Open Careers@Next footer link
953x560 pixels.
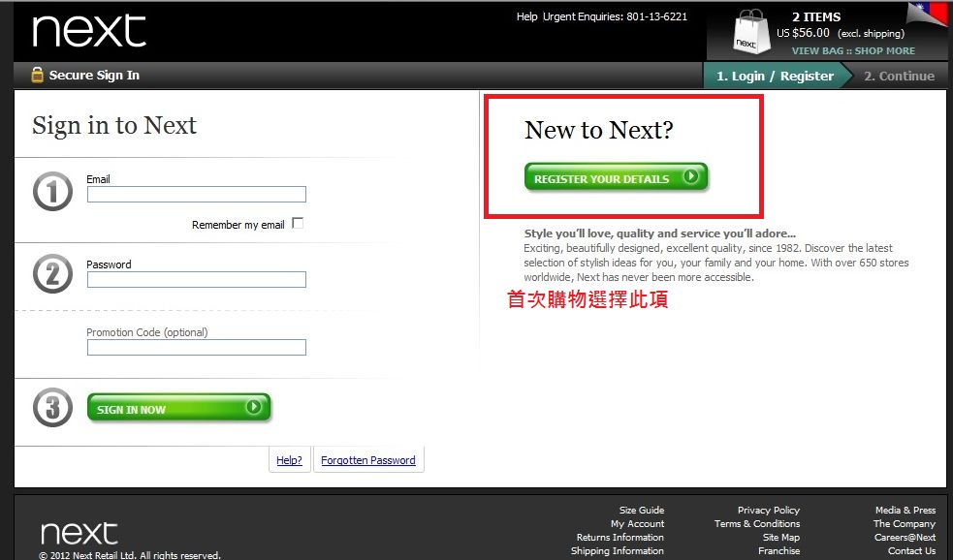coord(905,537)
